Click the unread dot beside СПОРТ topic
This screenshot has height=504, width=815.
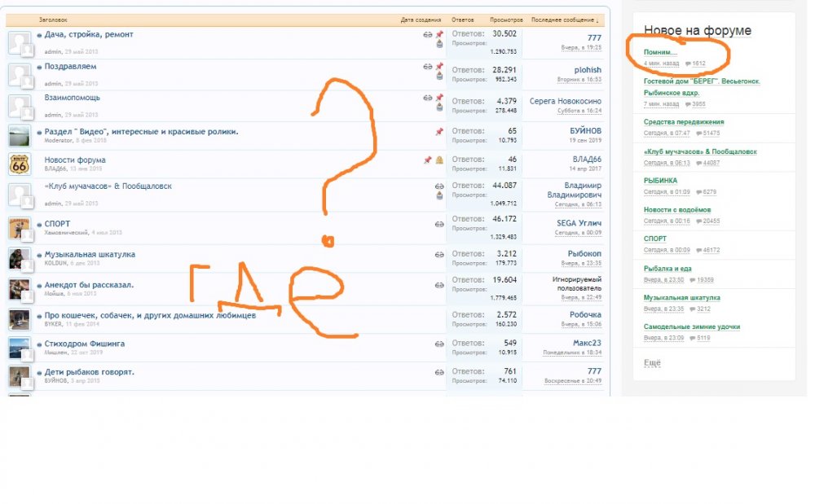[x=39, y=224]
